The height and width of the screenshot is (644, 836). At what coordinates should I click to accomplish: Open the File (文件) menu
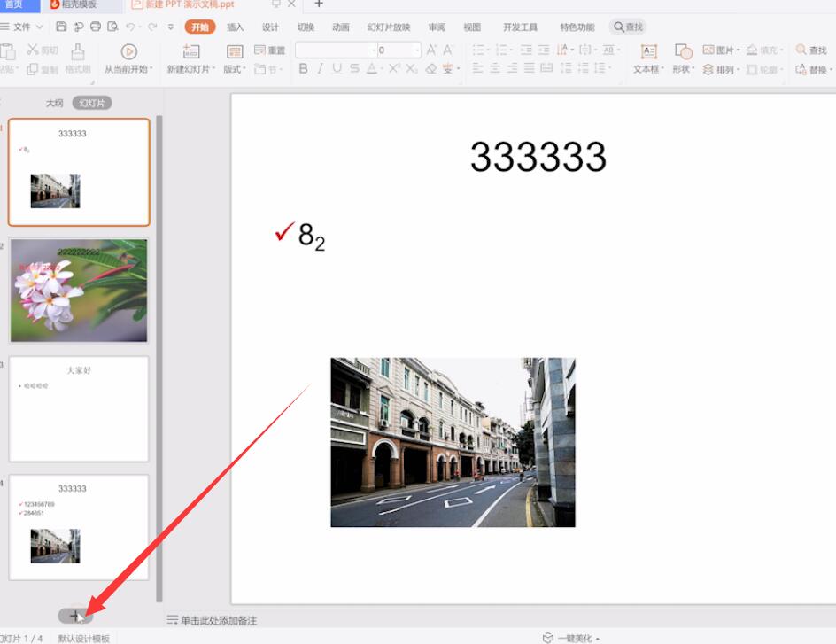tap(21, 27)
